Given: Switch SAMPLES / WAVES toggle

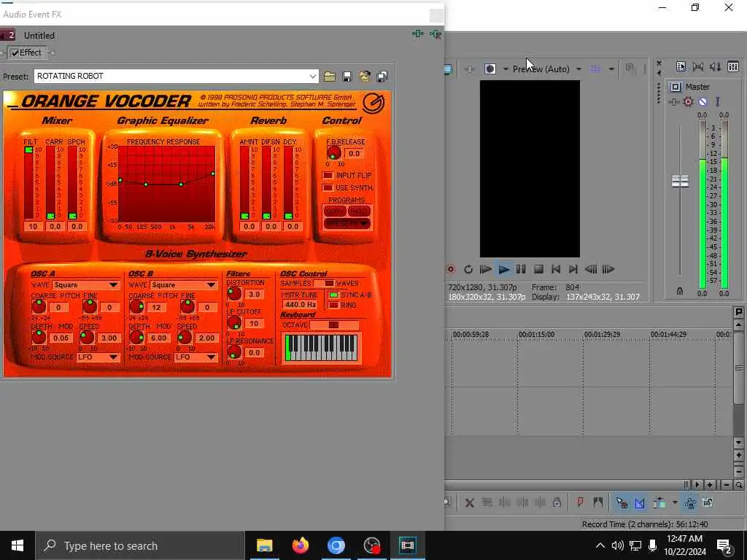Looking at the screenshot, I should coord(324,284).
